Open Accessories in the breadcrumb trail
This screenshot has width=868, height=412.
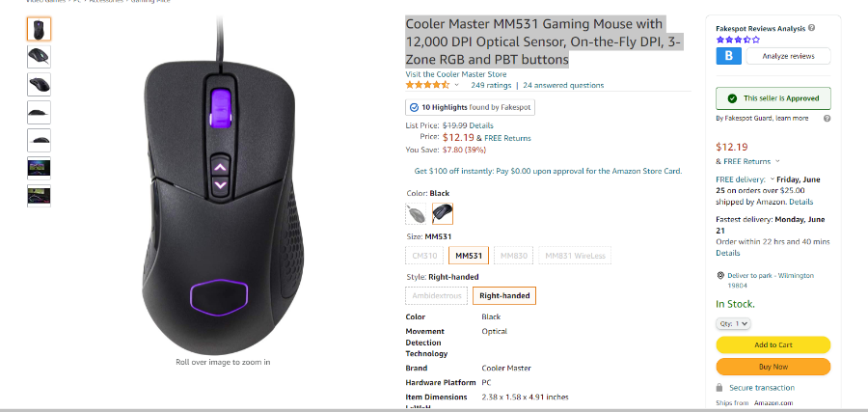(108, 2)
